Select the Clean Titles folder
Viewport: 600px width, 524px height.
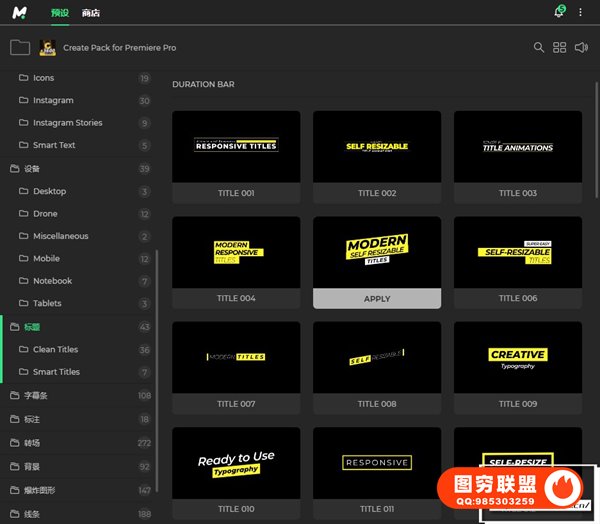(x=55, y=349)
